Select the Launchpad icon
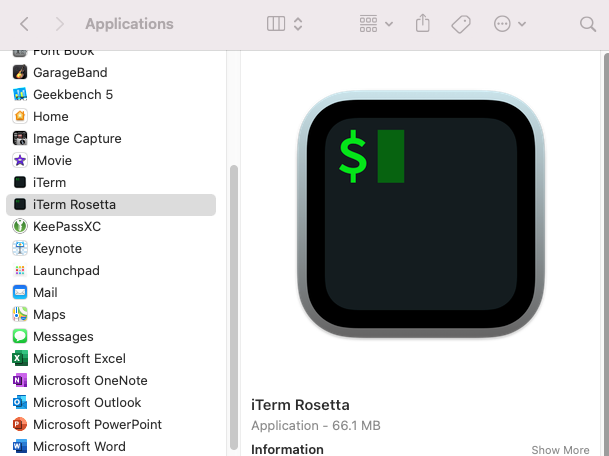The width and height of the screenshot is (609, 456). 20,270
